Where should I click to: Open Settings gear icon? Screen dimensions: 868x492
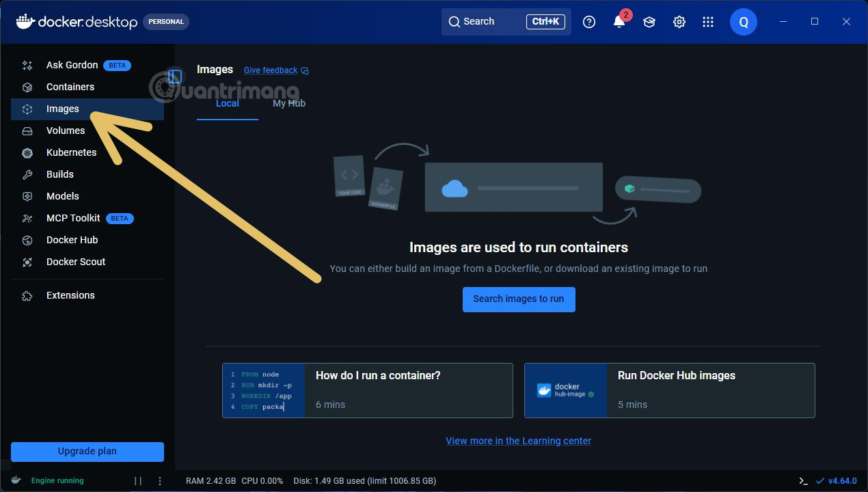point(679,22)
